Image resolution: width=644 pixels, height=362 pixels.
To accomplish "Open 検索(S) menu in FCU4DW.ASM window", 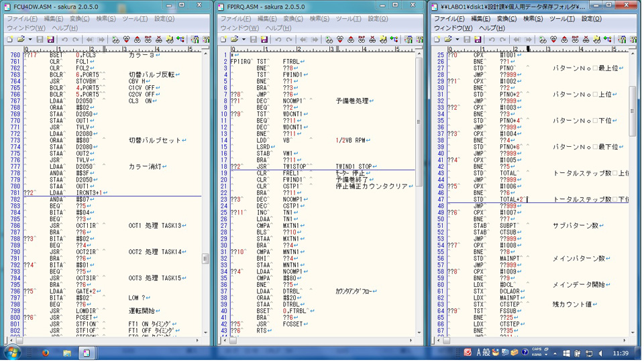I will (106, 19).
